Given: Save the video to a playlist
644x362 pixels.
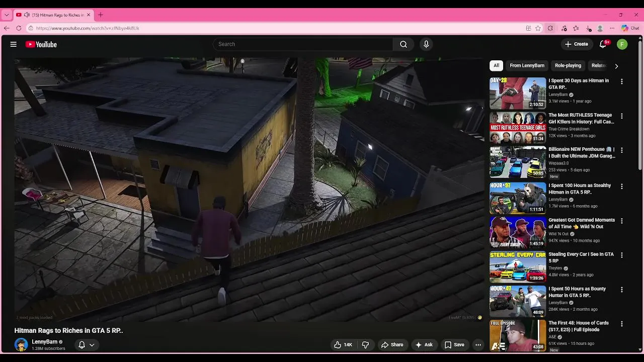Looking at the screenshot, I should [x=454, y=345].
